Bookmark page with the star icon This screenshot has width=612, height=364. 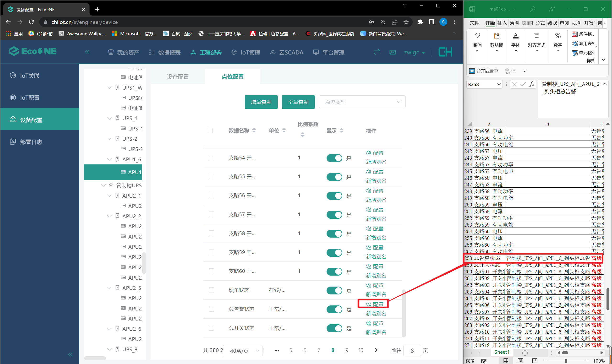coord(406,22)
